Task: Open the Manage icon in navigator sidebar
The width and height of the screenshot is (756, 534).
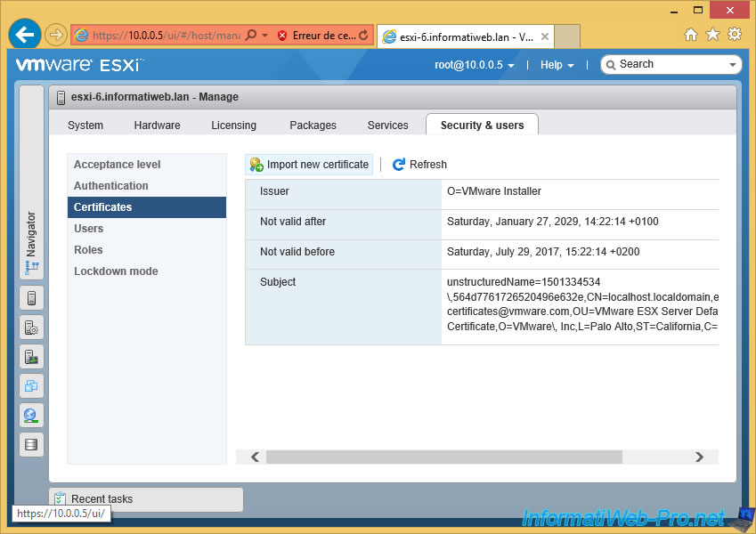Action: pyautogui.click(x=31, y=328)
